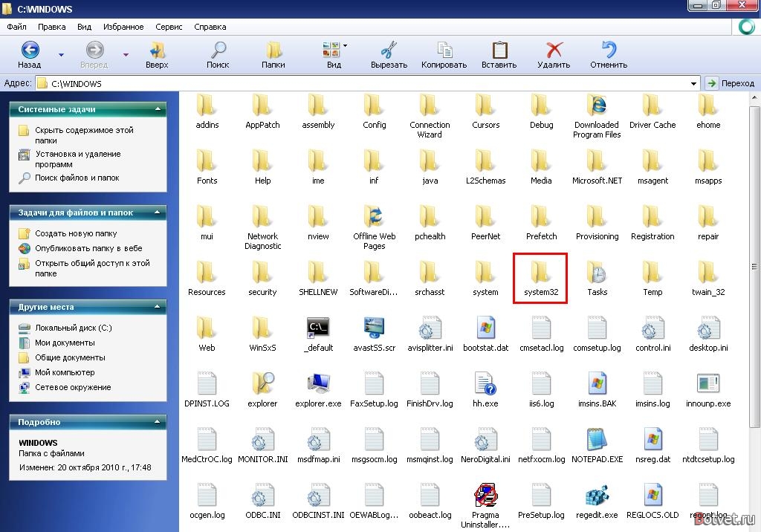Open the Правка menu
This screenshot has width=761, height=532.
(x=52, y=27)
